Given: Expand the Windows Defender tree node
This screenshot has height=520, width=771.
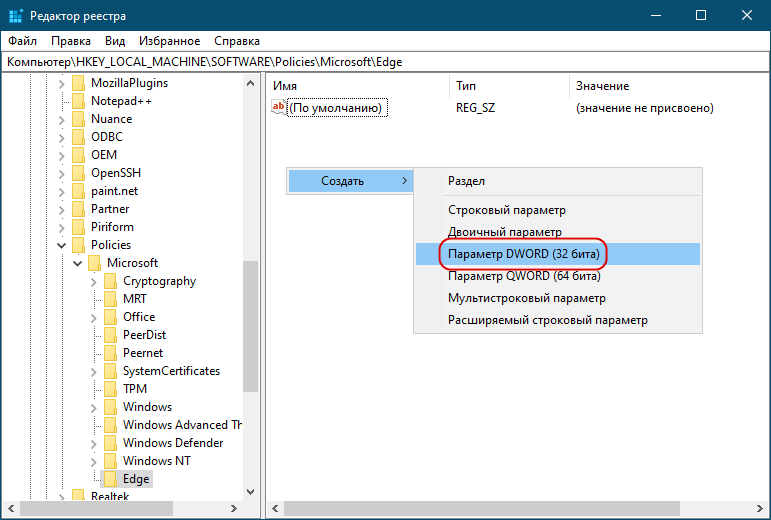Looking at the screenshot, I should (x=93, y=444).
